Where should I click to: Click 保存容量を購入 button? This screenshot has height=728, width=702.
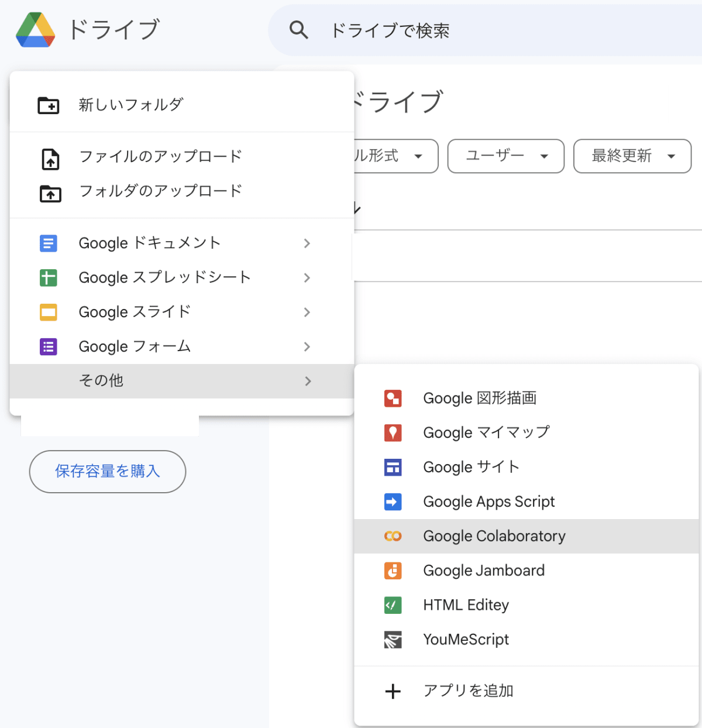point(108,471)
